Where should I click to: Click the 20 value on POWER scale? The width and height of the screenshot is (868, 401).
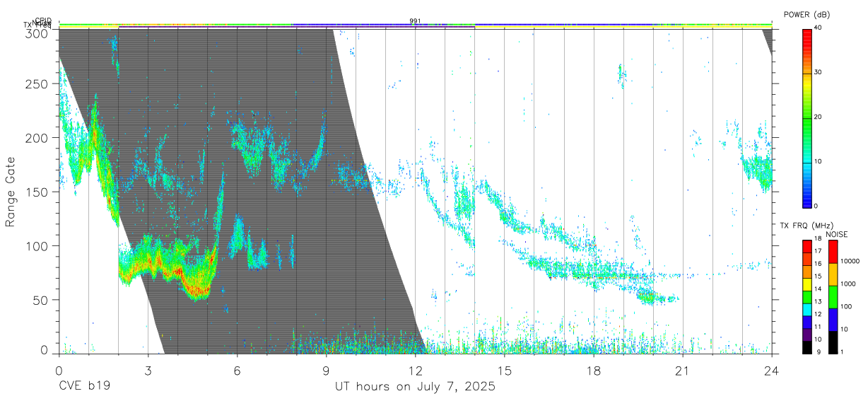tap(819, 117)
